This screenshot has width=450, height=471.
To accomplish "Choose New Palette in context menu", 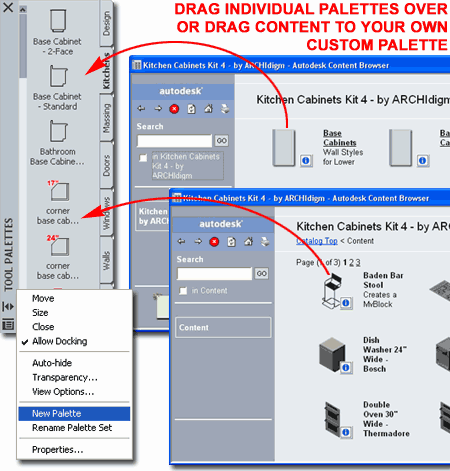I will coord(74,414).
